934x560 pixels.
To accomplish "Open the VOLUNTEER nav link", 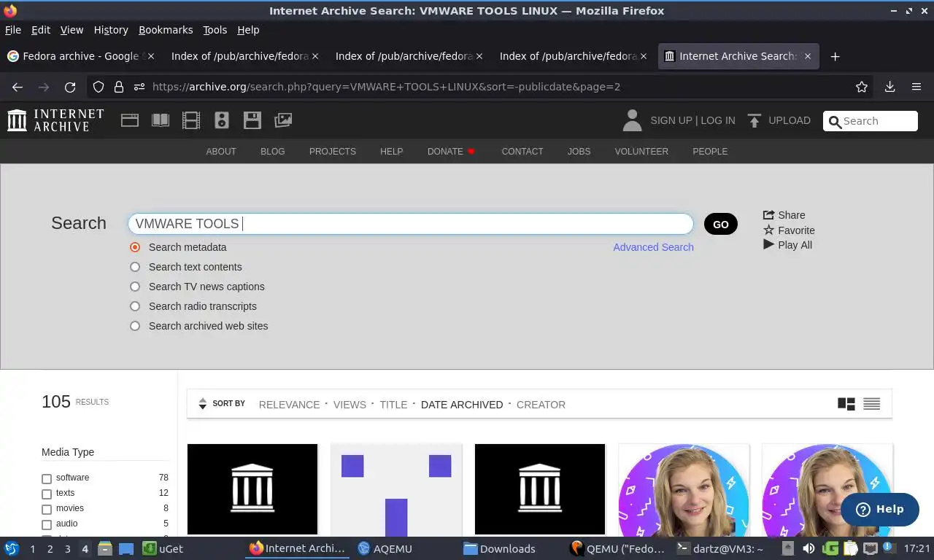I will [x=641, y=152].
